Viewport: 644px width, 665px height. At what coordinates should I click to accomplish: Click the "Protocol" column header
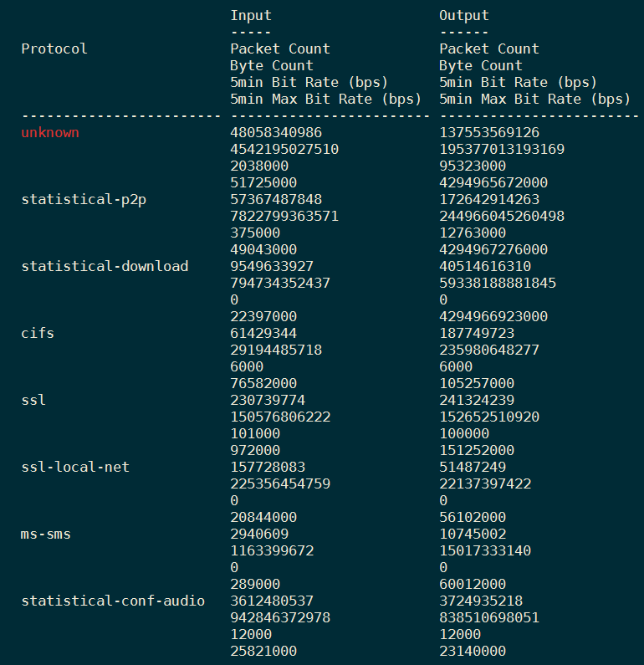pyautogui.click(x=54, y=49)
